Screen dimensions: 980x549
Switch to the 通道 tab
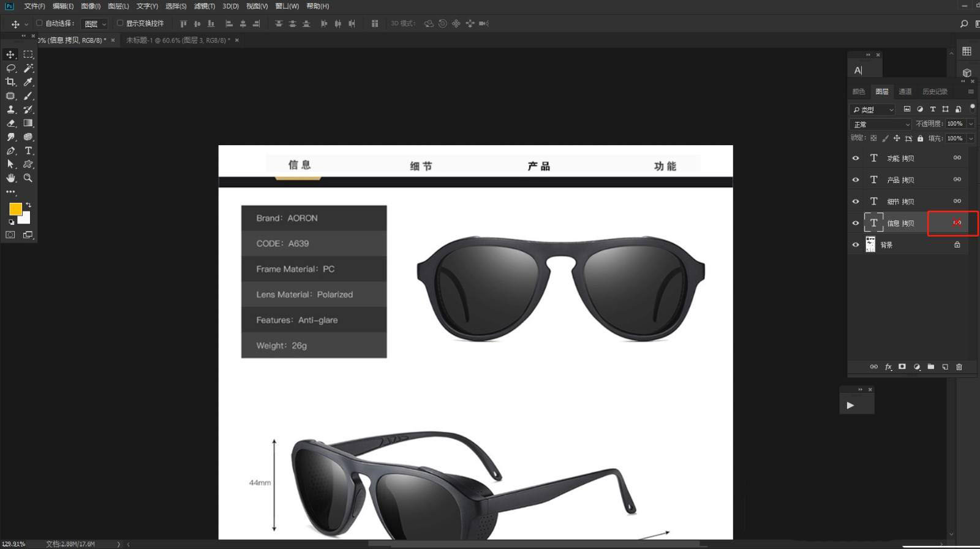coord(905,92)
